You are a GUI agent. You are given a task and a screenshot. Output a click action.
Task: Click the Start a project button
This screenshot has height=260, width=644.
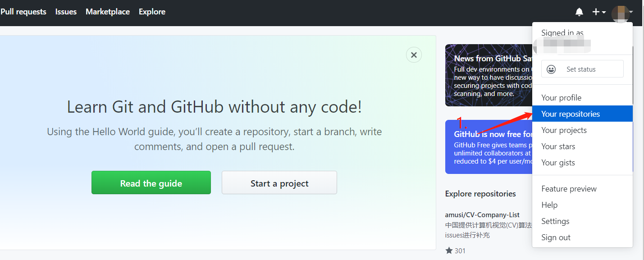click(279, 182)
